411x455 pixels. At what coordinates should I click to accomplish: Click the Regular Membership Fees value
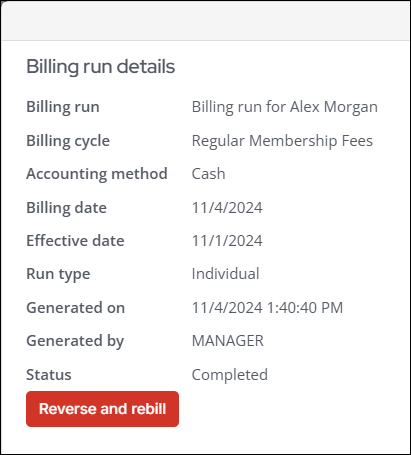click(x=282, y=141)
